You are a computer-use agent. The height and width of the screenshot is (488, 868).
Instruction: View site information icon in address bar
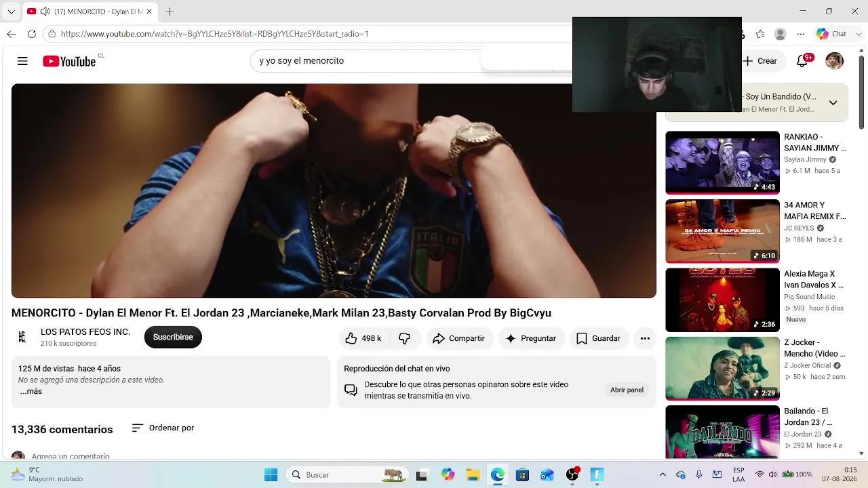(x=52, y=34)
